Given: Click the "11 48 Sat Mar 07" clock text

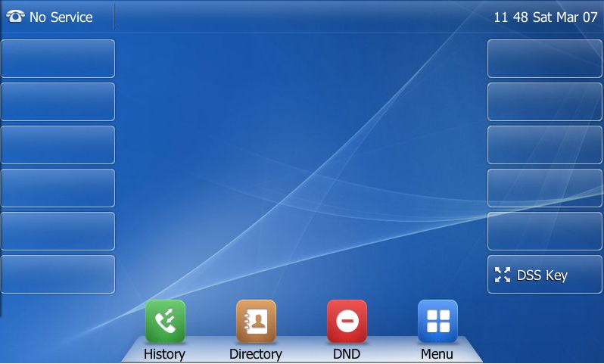Looking at the screenshot, I should (546, 17).
